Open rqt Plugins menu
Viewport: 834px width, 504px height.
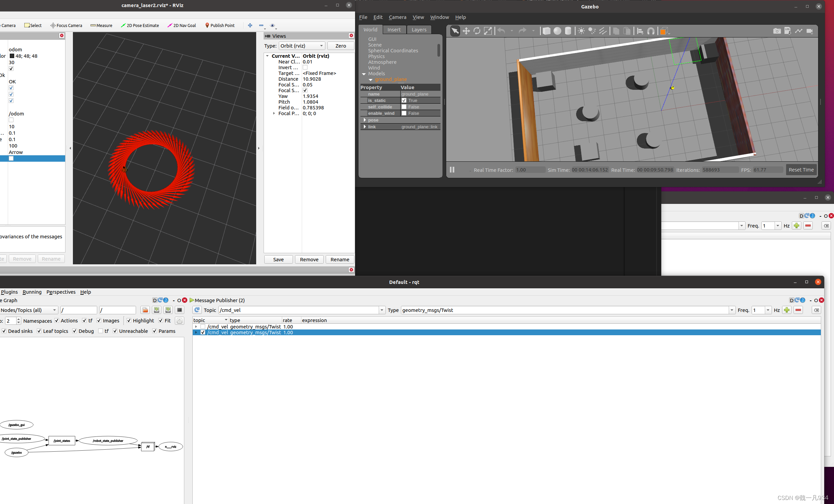tap(9, 292)
